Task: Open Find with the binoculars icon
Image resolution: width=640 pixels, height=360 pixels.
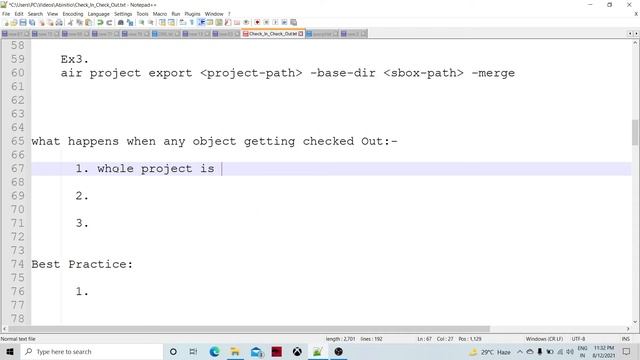Action: [x=120, y=22]
